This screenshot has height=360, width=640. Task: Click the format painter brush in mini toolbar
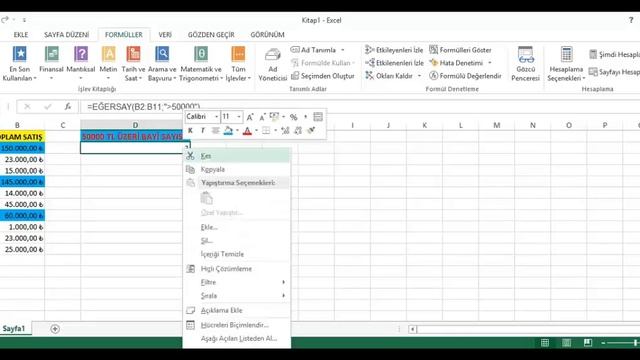click(x=311, y=130)
